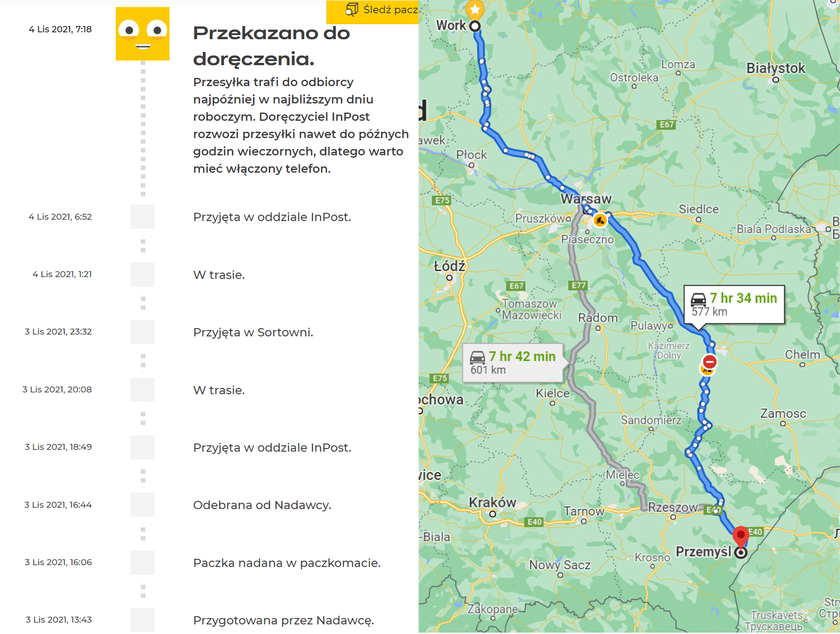The width and height of the screenshot is (840, 634).
Task: Click the Krosno city label
Action: point(652,557)
